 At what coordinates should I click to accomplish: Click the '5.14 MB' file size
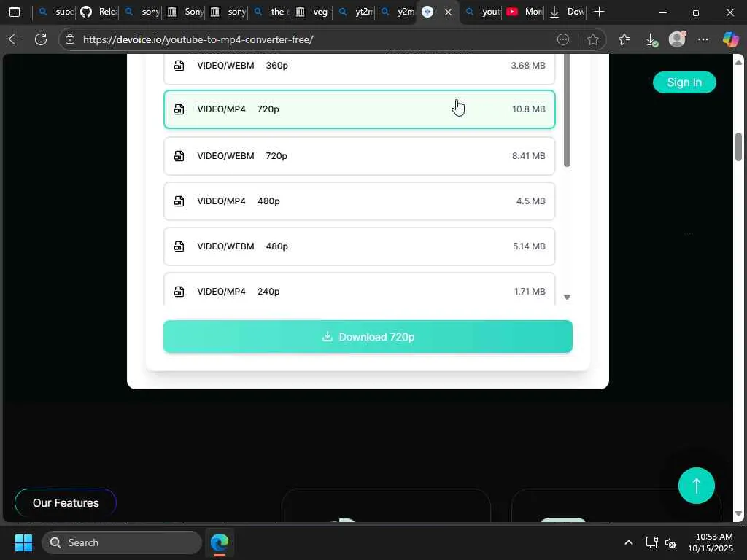[x=529, y=246]
